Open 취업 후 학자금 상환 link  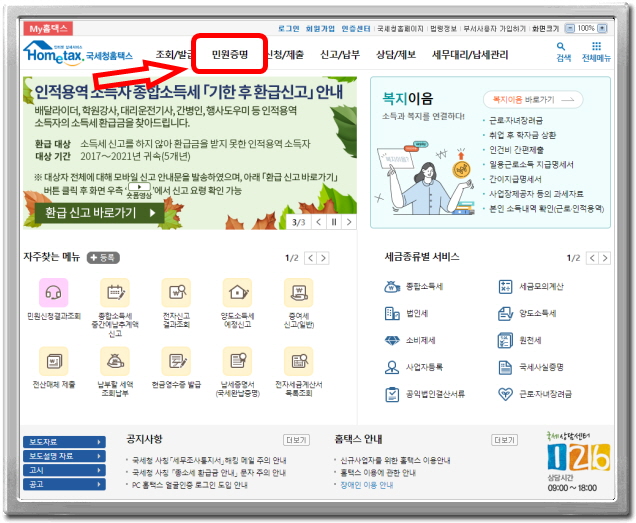[522, 135]
